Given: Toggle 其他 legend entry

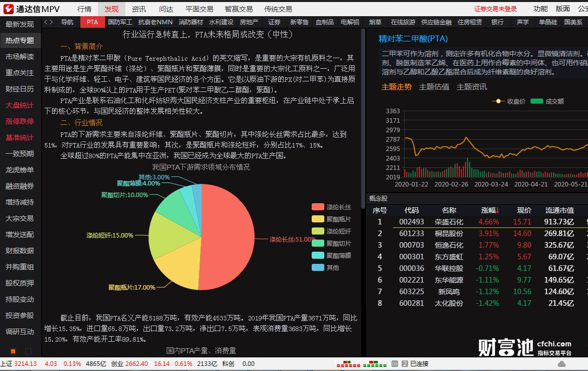Looking at the screenshot, I should point(325,267).
